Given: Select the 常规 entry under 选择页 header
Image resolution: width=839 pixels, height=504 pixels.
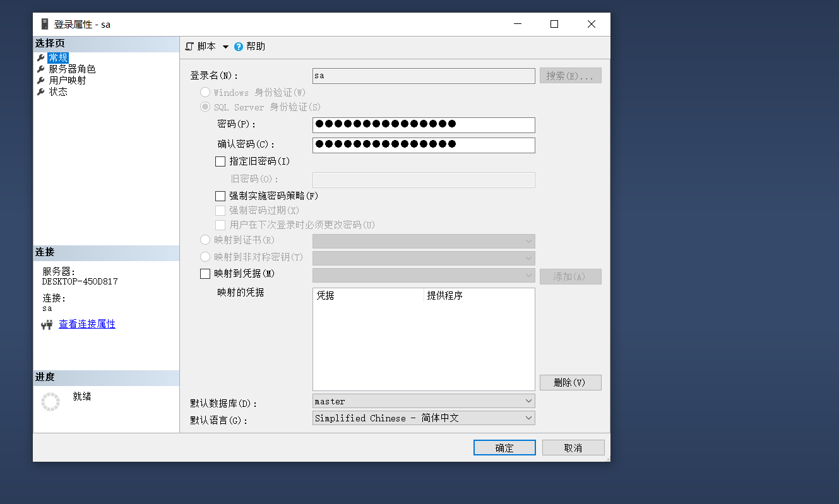Looking at the screenshot, I should point(57,57).
